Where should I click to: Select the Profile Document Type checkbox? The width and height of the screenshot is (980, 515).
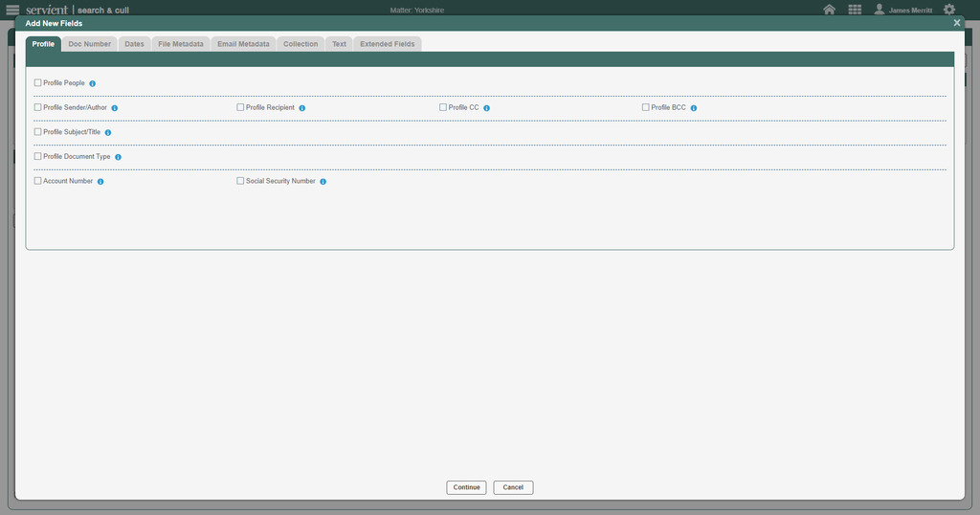pos(38,156)
